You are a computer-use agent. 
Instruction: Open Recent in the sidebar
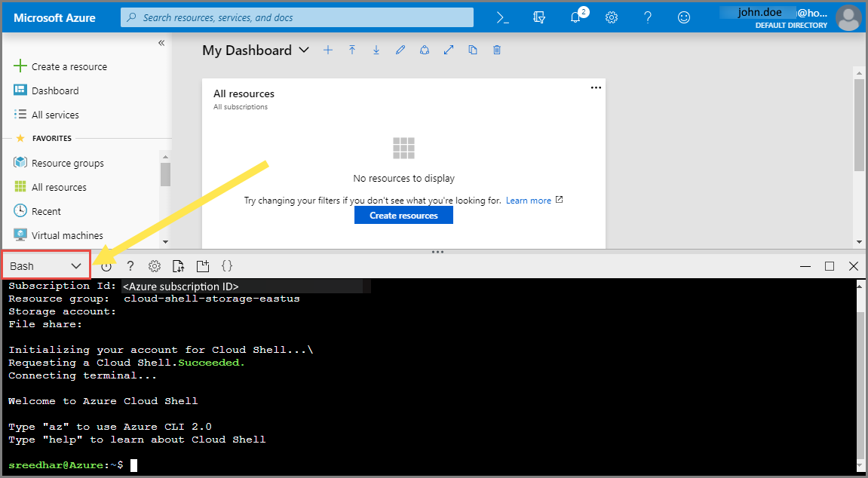[37, 211]
